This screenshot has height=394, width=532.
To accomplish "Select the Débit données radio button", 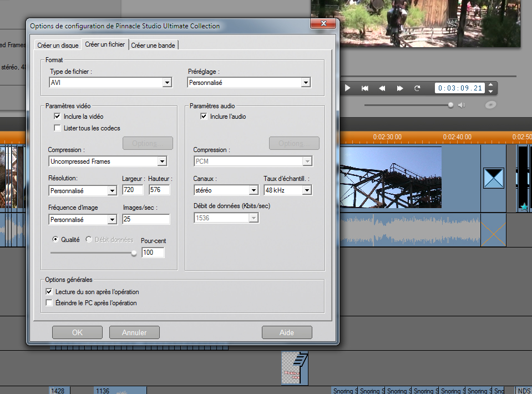I will pos(89,239).
